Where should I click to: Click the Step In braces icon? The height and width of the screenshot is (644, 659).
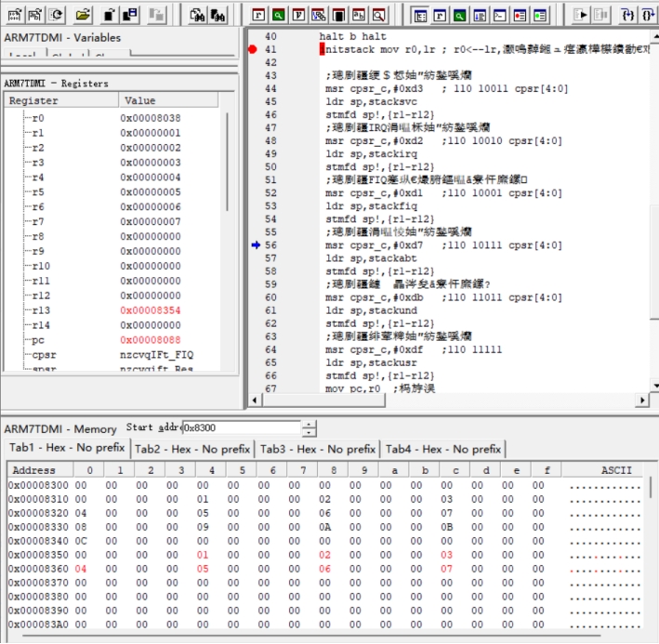627,16
